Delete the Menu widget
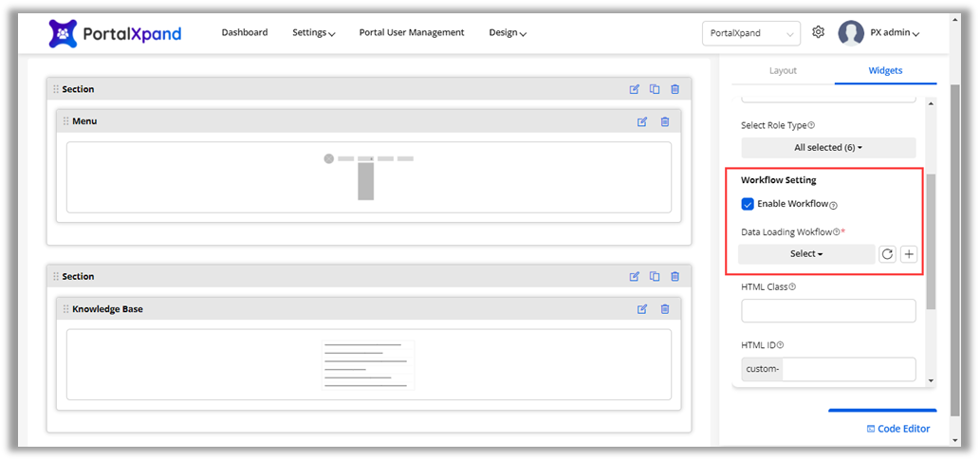The width and height of the screenshot is (980, 460). (x=664, y=121)
